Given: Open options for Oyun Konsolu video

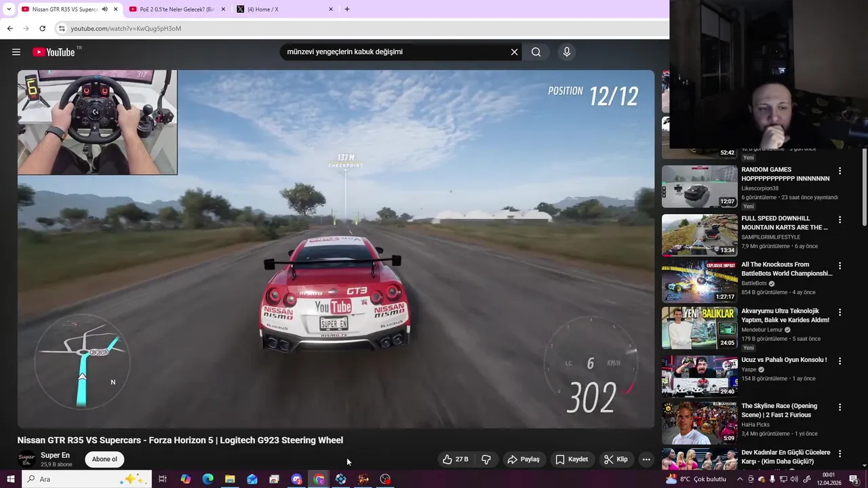Looking at the screenshot, I should [x=840, y=361].
